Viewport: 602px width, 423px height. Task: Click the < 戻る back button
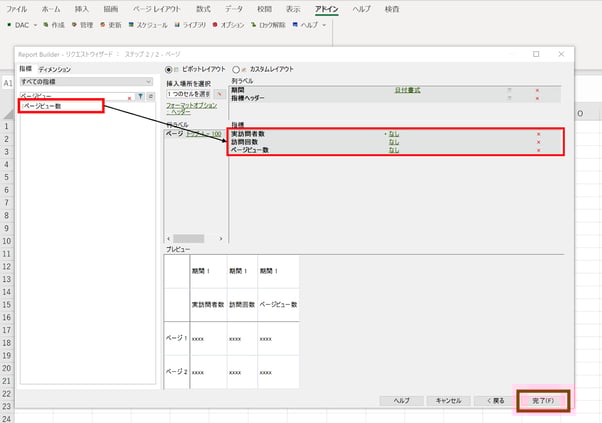(495, 401)
